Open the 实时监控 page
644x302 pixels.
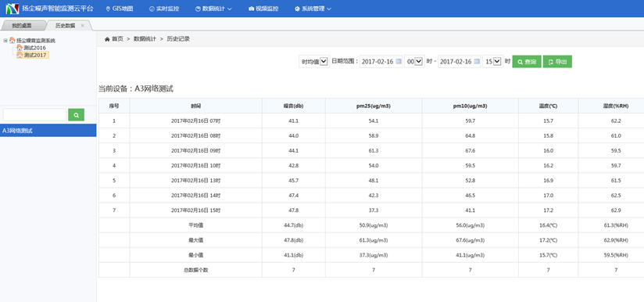[164, 9]
